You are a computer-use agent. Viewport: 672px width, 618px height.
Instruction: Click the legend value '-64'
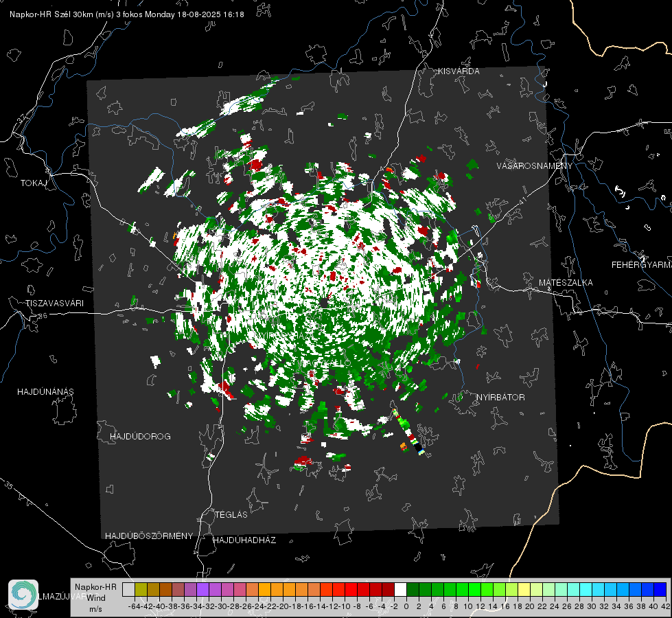[x=135, y=607]
